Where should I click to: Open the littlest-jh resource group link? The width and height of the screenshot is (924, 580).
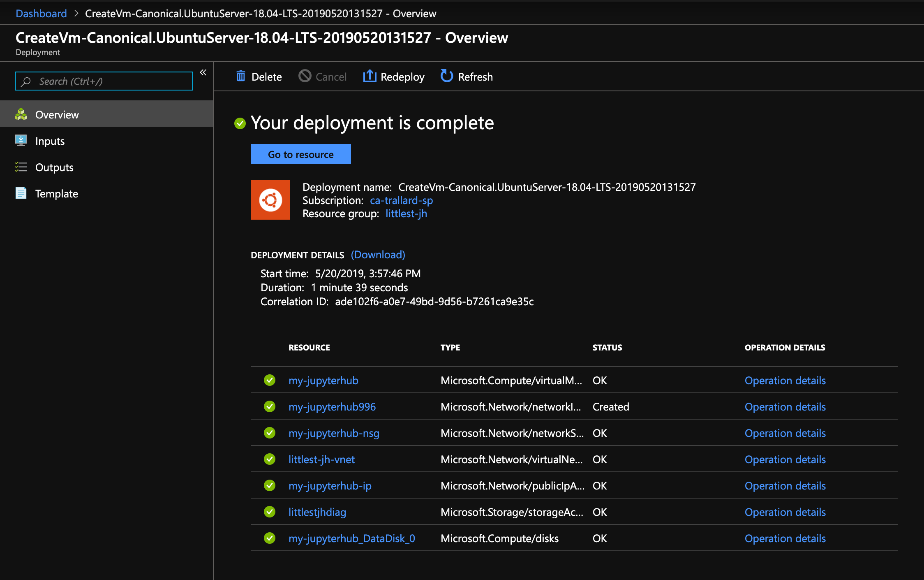(x=406, y=213)
